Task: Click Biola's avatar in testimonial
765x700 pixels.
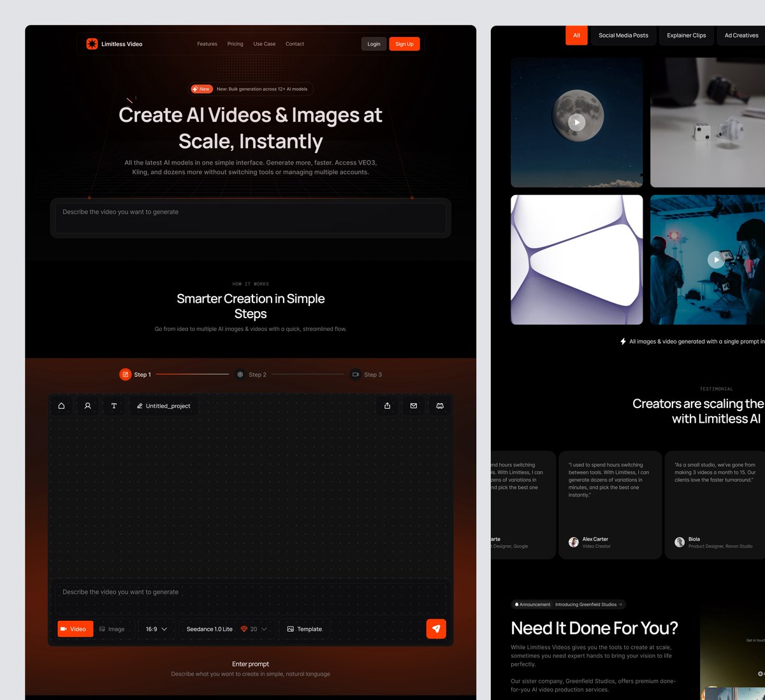Action: [680, 542]
